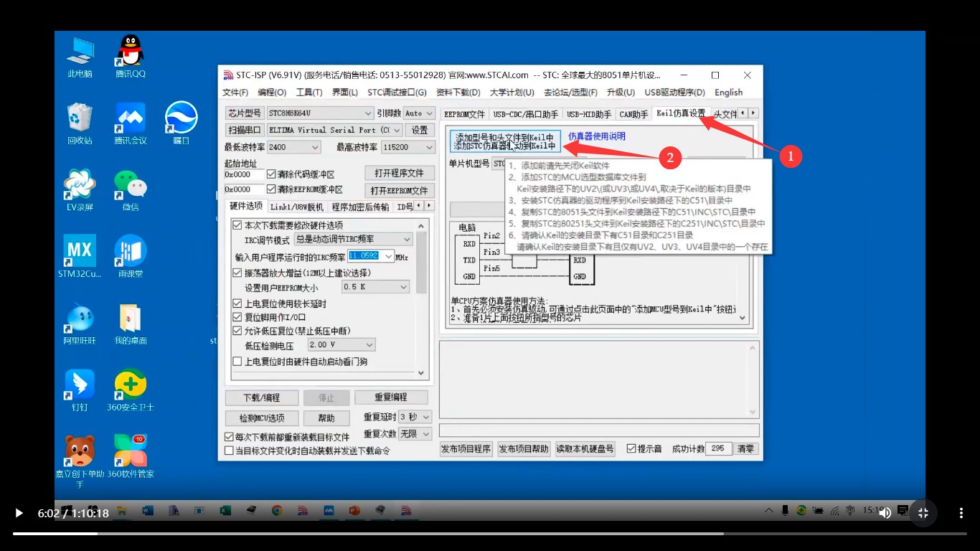Screen dimensions: 980x551
Task: Launch 腾讯会议 from the desktop
Action: click(130, 123)
